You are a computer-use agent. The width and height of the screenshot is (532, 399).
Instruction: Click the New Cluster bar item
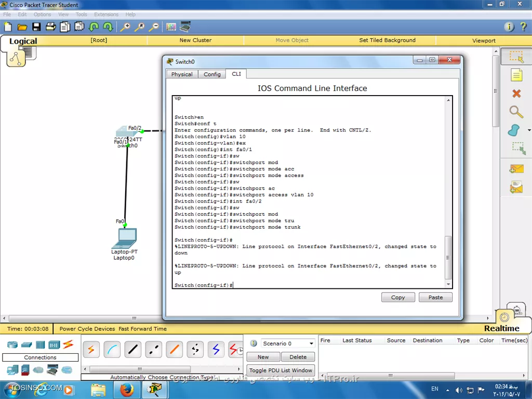195,40
